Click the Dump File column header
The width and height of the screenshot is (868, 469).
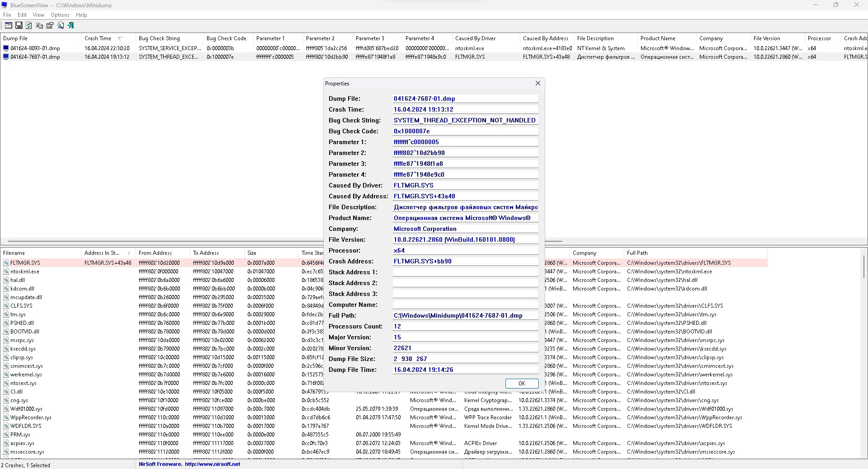click(41, 38)
